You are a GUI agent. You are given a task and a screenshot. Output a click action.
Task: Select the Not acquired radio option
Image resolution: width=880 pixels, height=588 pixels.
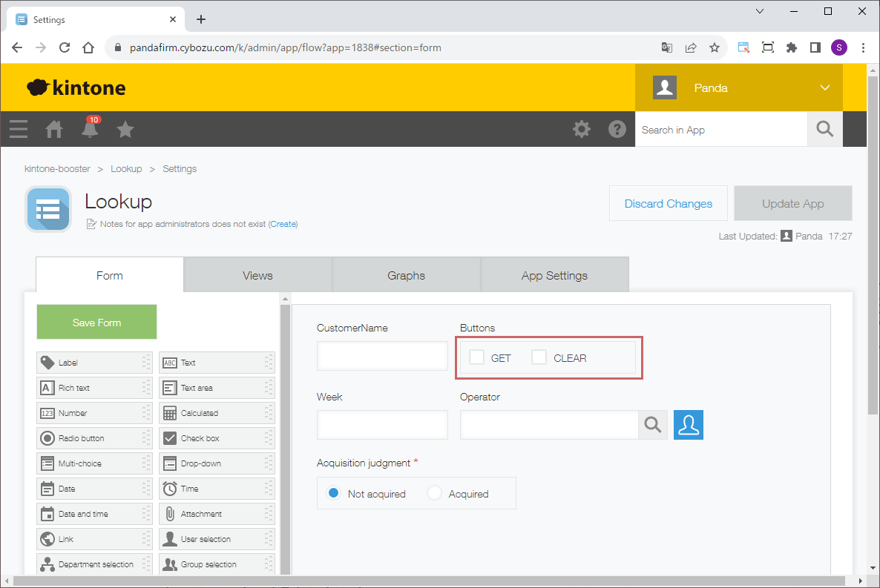(x=334, y=494)
